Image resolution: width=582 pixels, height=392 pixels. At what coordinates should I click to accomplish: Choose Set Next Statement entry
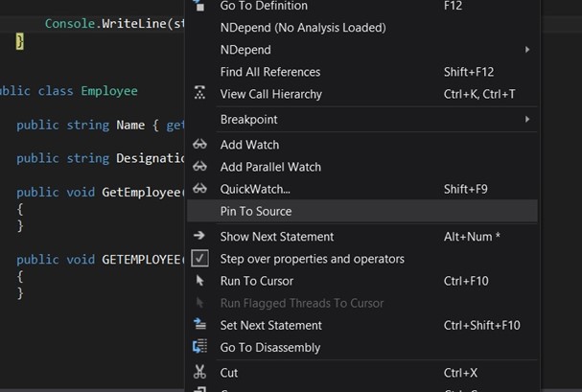point(361,325)
